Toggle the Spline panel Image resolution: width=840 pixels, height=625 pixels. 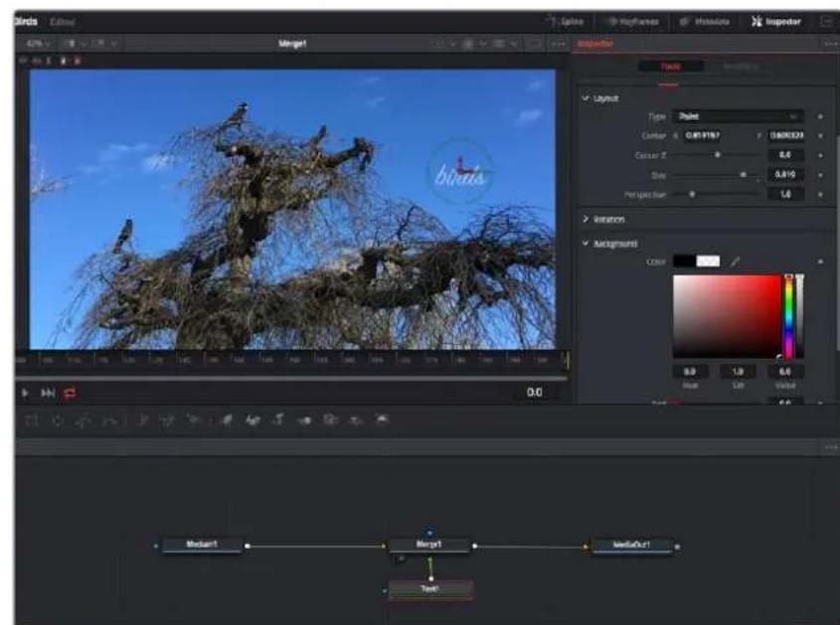tap(565, 22)
